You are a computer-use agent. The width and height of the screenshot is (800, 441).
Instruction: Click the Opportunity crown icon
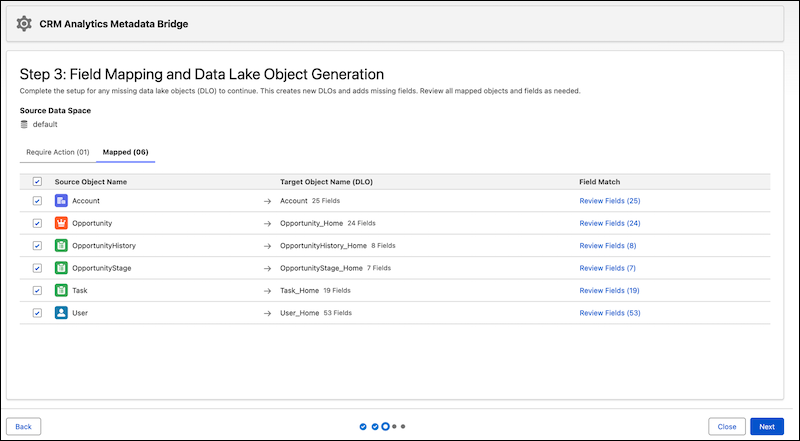tap(61, 223)
